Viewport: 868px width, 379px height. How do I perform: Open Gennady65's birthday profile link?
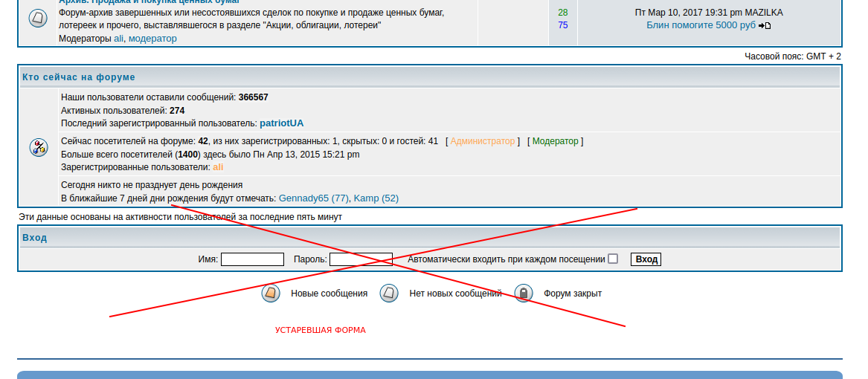(313, 198)
